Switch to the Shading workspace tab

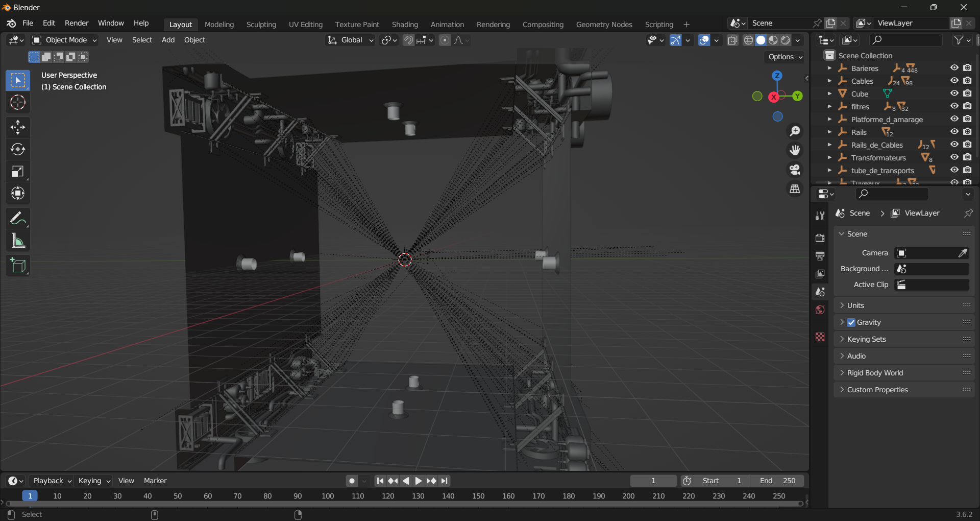pyautogui.click(x=405, y=25)
